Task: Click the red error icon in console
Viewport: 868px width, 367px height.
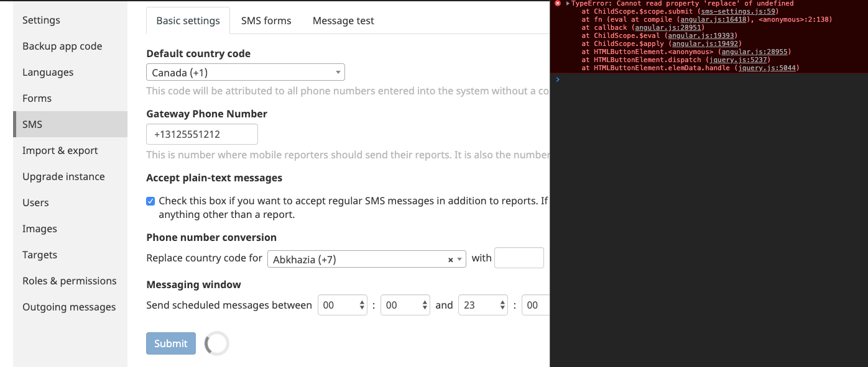Action: tap(558, 3)
